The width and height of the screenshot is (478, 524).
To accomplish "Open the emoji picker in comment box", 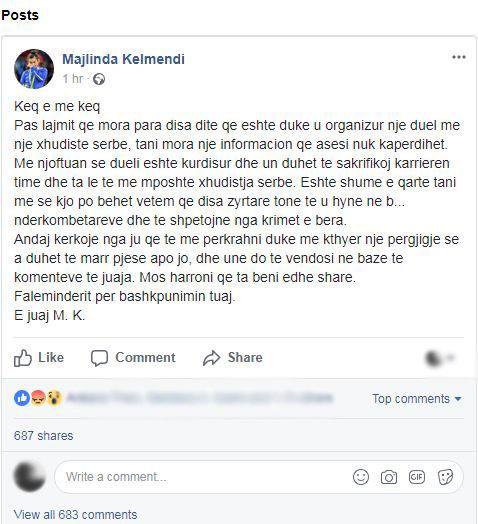I will pos(361,477).
